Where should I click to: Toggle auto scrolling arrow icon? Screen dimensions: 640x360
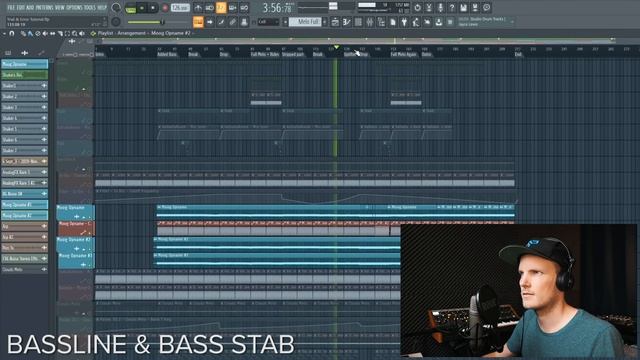coord(209,22)
